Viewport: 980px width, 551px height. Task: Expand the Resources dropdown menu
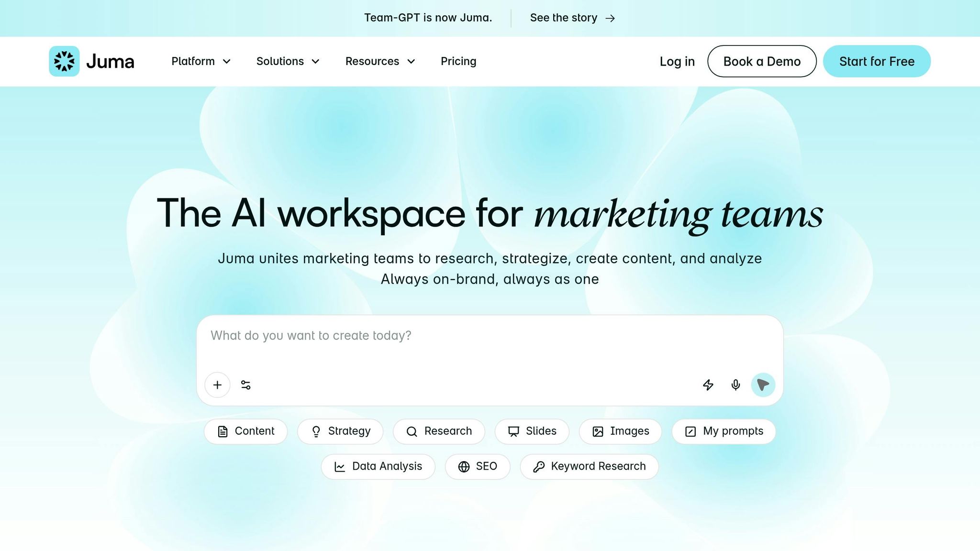click(x=380, y=61)
